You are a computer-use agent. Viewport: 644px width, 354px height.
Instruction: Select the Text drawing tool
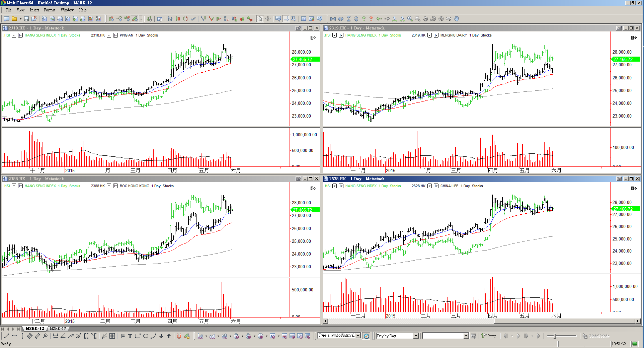click(x=130, y=336)
